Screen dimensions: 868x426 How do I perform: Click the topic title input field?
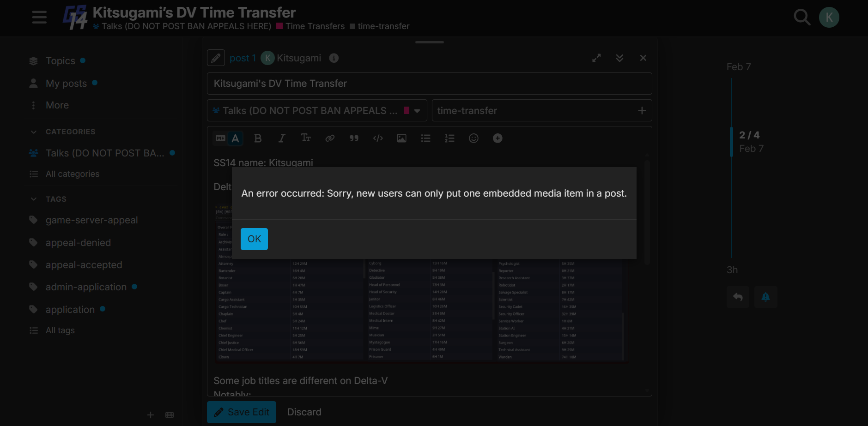429,84
